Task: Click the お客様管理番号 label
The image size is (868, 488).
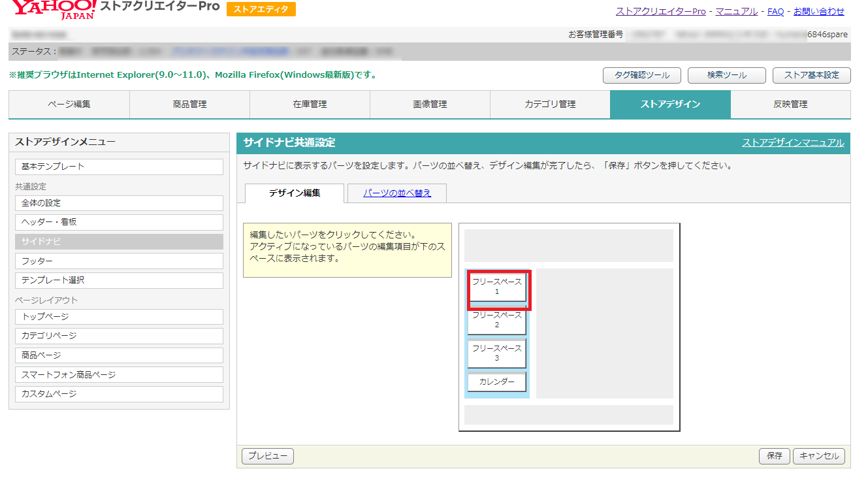Action: point(596,35)
